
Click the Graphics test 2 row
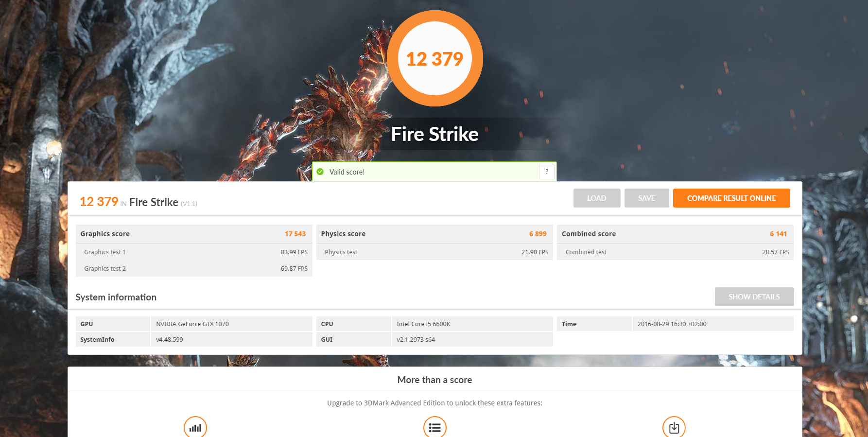pyautogui.click(x=194, y=268)
